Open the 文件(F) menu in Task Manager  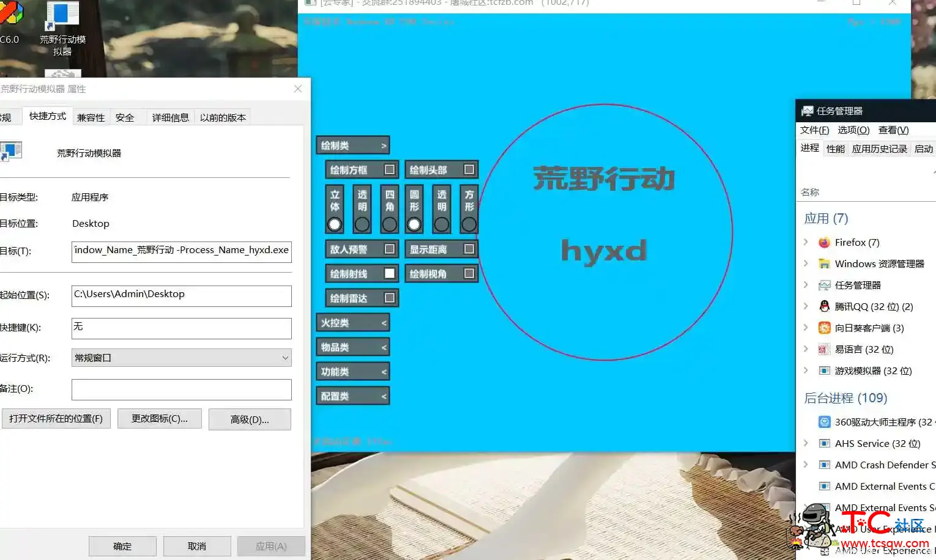814,130
